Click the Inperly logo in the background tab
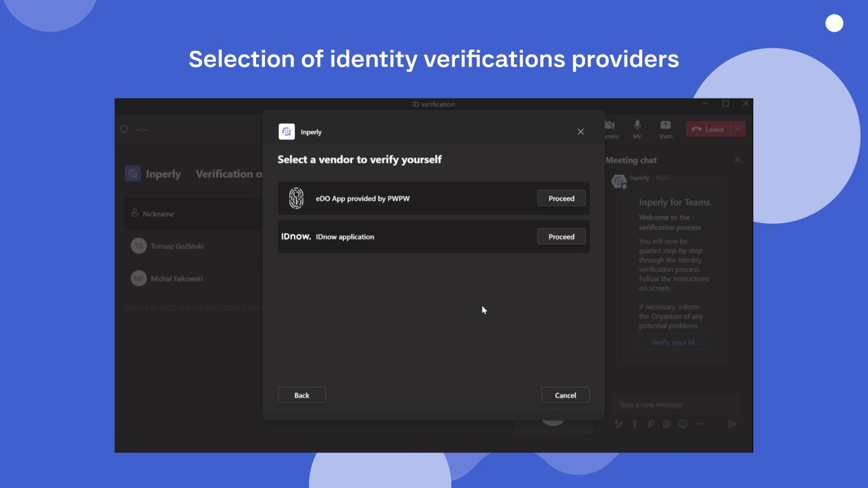 point(133,173)
